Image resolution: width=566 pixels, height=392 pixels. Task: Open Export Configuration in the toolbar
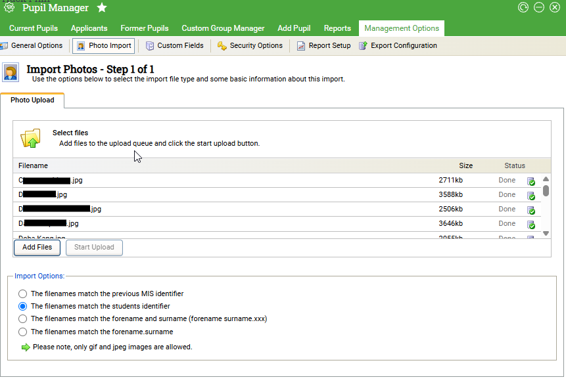(398, 46)
